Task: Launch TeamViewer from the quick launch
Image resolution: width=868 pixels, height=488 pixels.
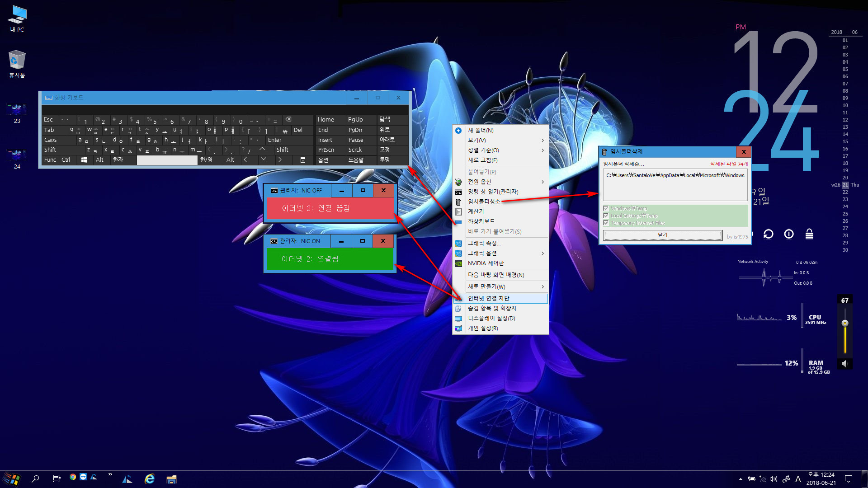Action: 83,477
